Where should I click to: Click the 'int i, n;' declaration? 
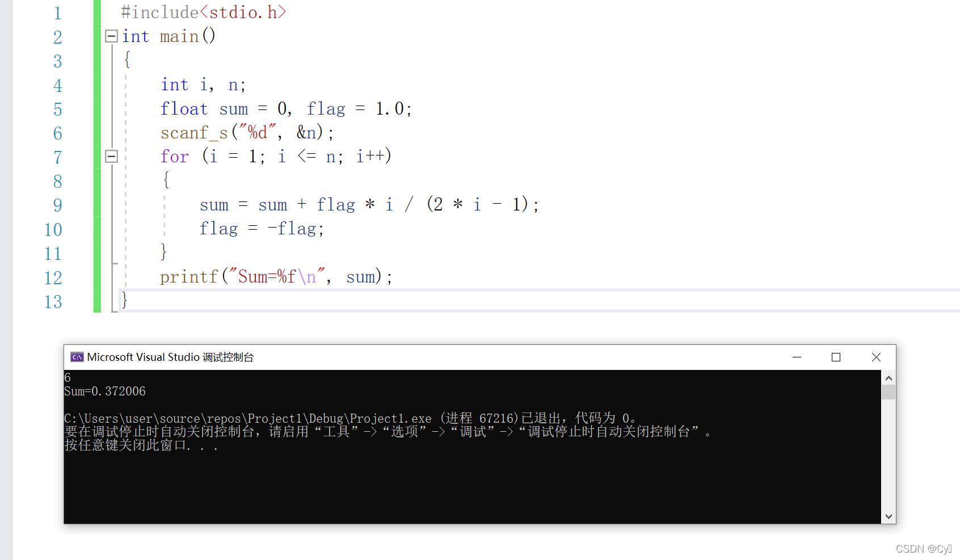[x=203, y=85]
